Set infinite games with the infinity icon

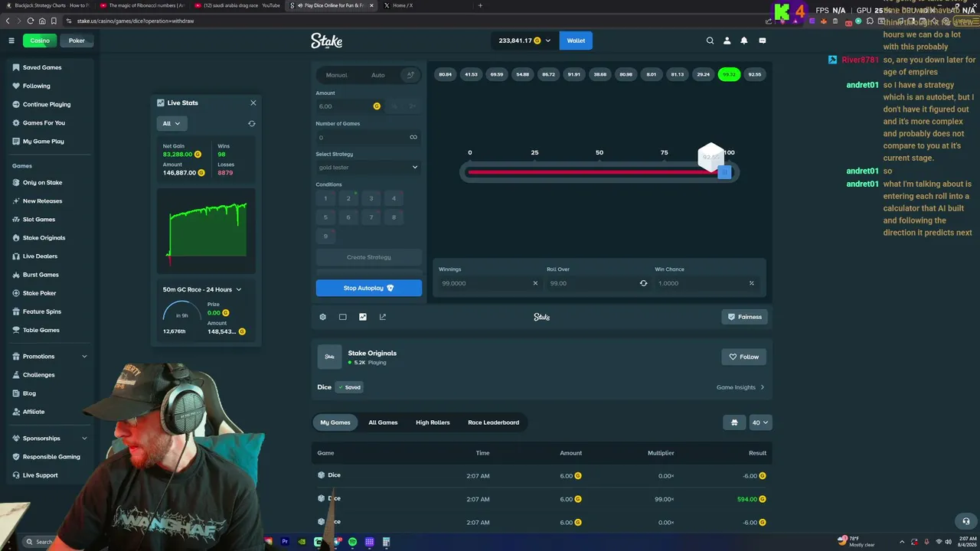coord(413,138)
